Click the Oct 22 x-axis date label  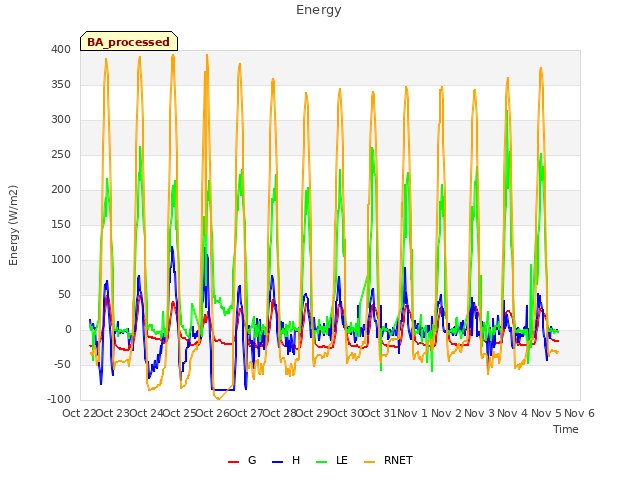[79, 413]
